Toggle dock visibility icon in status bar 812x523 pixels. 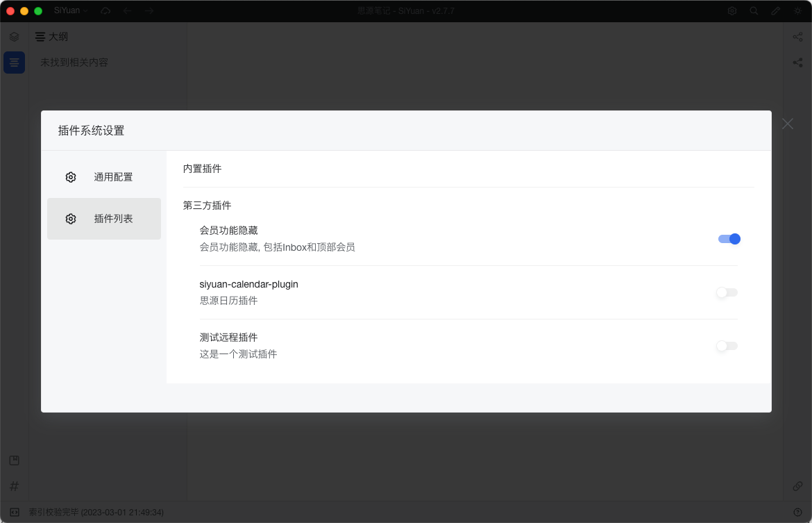(15, 512)
